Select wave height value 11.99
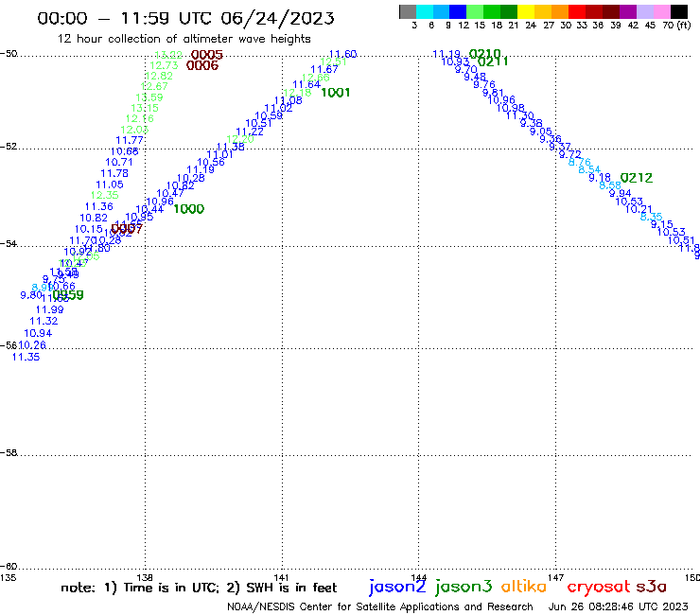Image resolution: width=700 pixels, height=615 pixels. click(49, 309)
